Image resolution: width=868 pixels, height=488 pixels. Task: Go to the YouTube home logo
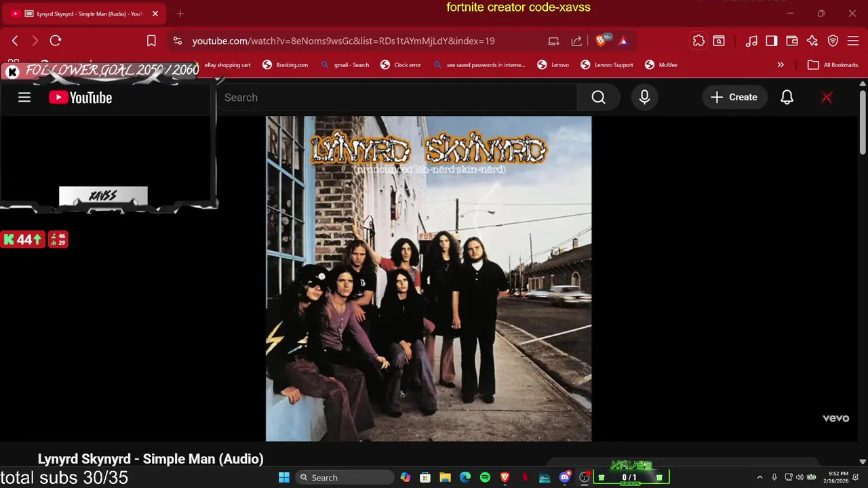click(81, 98)
